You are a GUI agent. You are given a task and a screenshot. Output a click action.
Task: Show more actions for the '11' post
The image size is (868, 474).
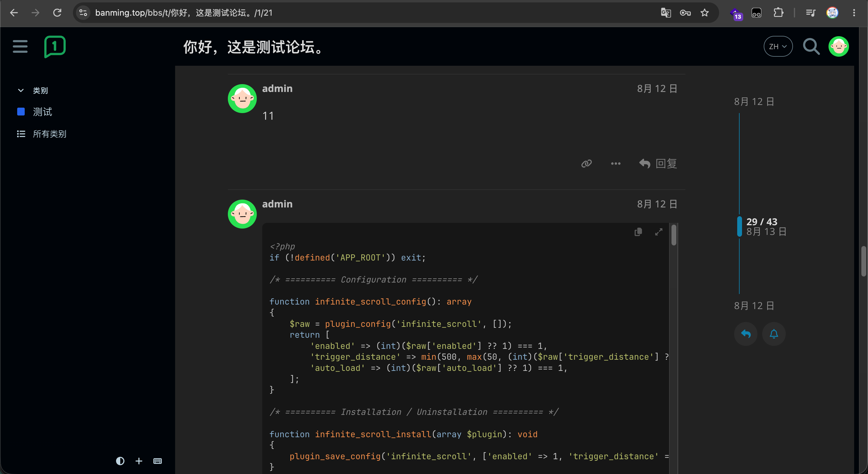click(616, 163)
